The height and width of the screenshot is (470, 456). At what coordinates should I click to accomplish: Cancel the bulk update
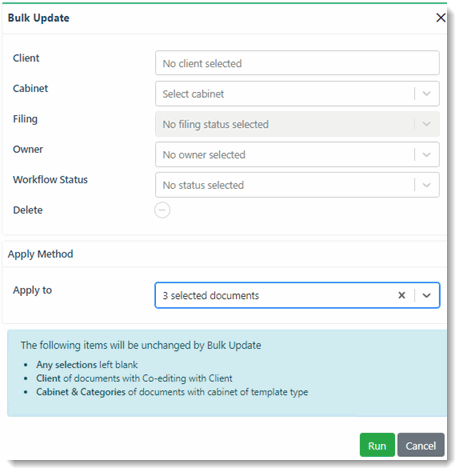tap(421, 445)
